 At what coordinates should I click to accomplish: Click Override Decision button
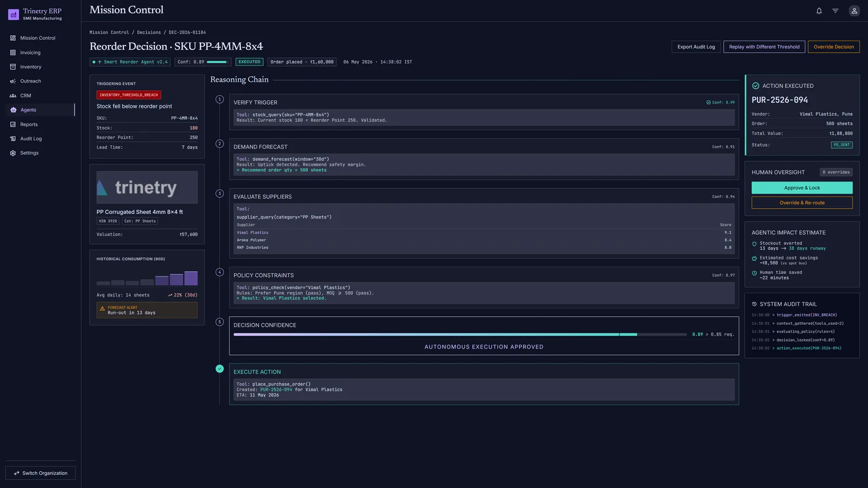click(x=834, y=47)
